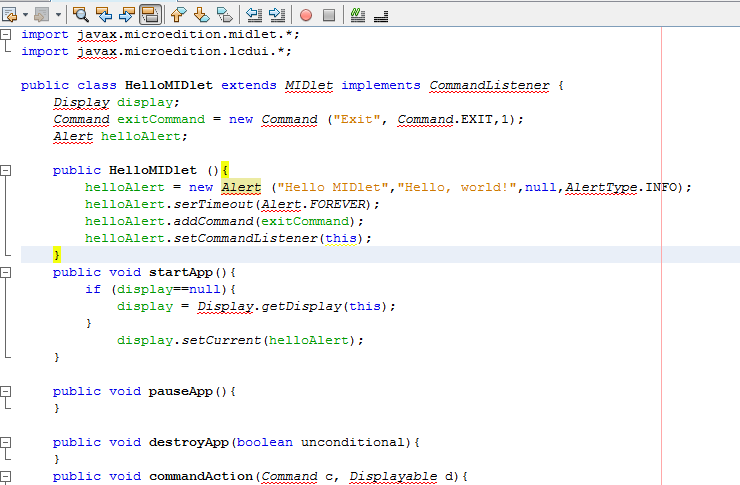Jump to the Next Bookmark icon
This screenshot has height=485, width=740.
tap(202, 15)
